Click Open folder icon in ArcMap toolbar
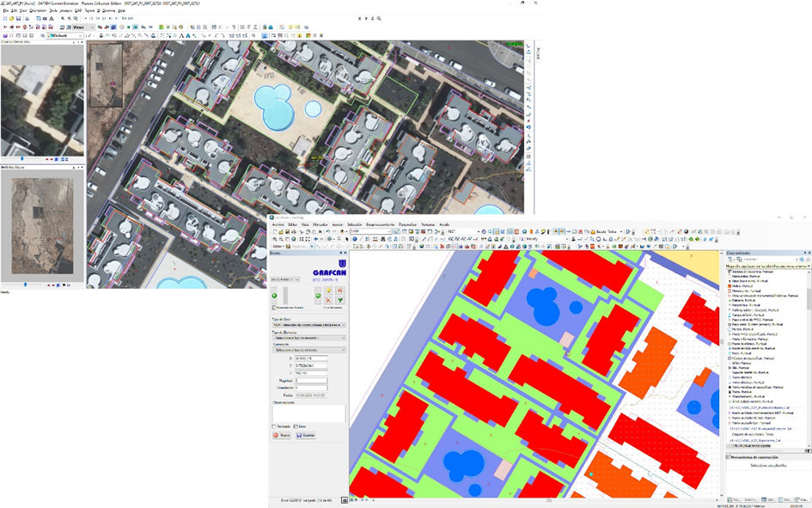 (x=281, y=231)
